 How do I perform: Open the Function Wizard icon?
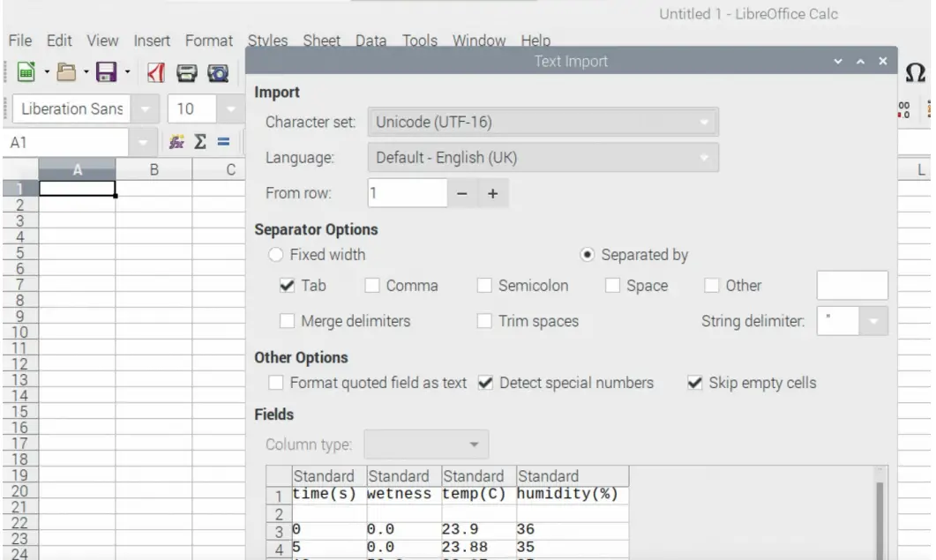coord(176,142)
